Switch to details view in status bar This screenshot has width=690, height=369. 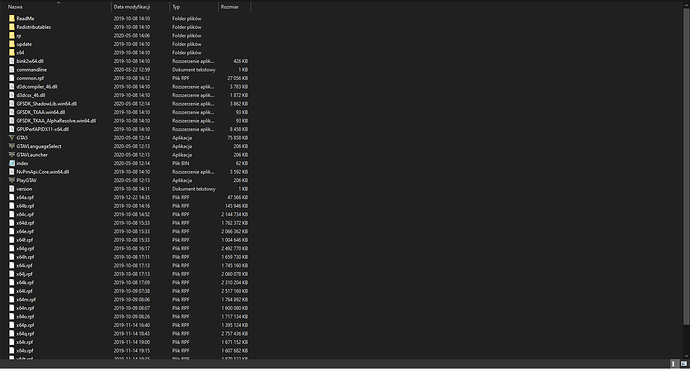[x=674, y=364]
